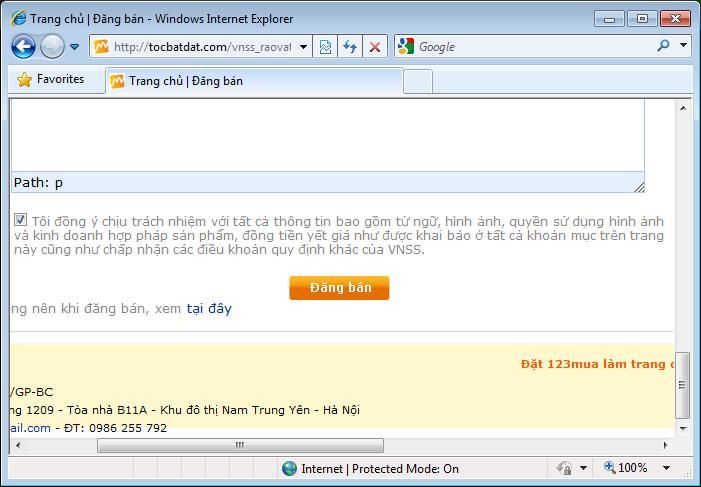Uncheck the agreement checkbox 'Tôi đồng ý'
Viewport: 701px width, 487px height.
pos(21,220)
